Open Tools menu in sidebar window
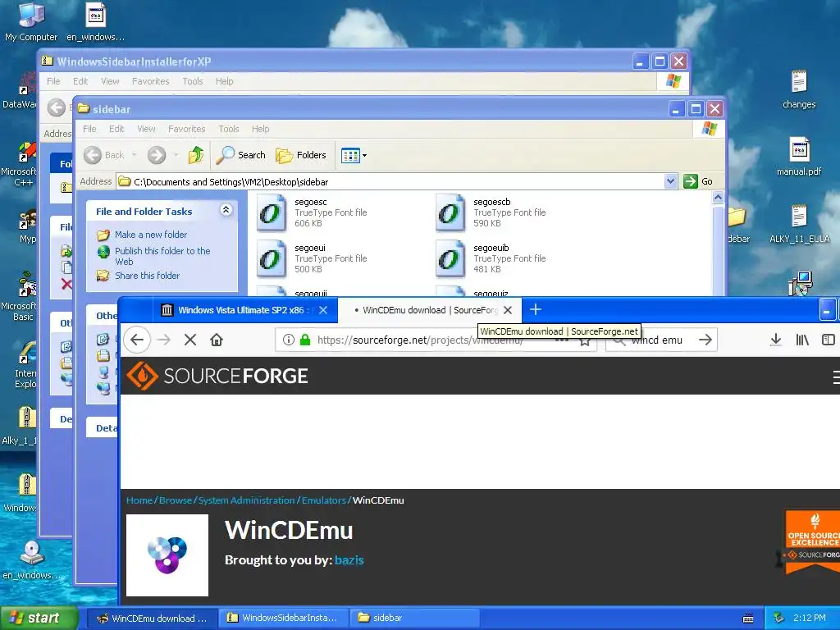The height and width of the screenshot is (630, 840). 228,129
